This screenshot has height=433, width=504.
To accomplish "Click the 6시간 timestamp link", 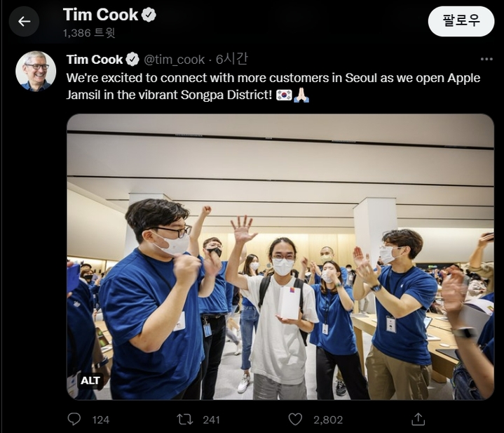I will coord(231,60).
